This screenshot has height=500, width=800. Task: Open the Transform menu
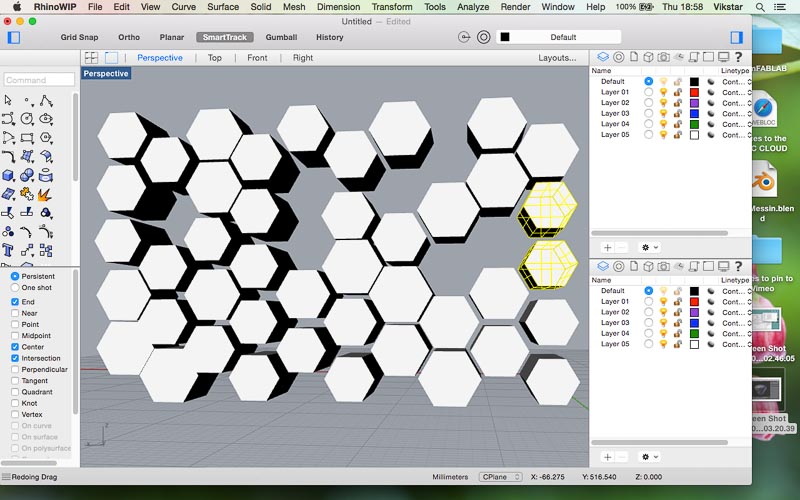coord(391,7)
